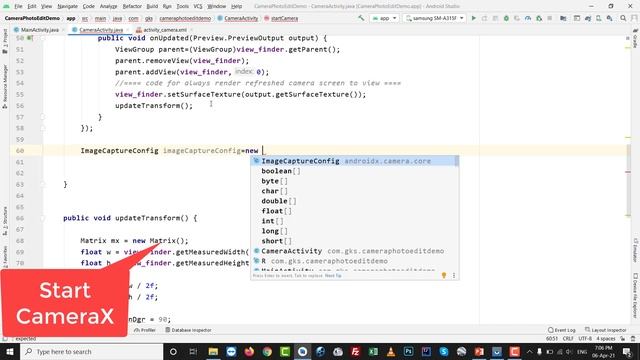The image size is (640, 360).
Task: Click the CRLF line separator in status bar
Action: pyautogui.click(x=568, y=339)
